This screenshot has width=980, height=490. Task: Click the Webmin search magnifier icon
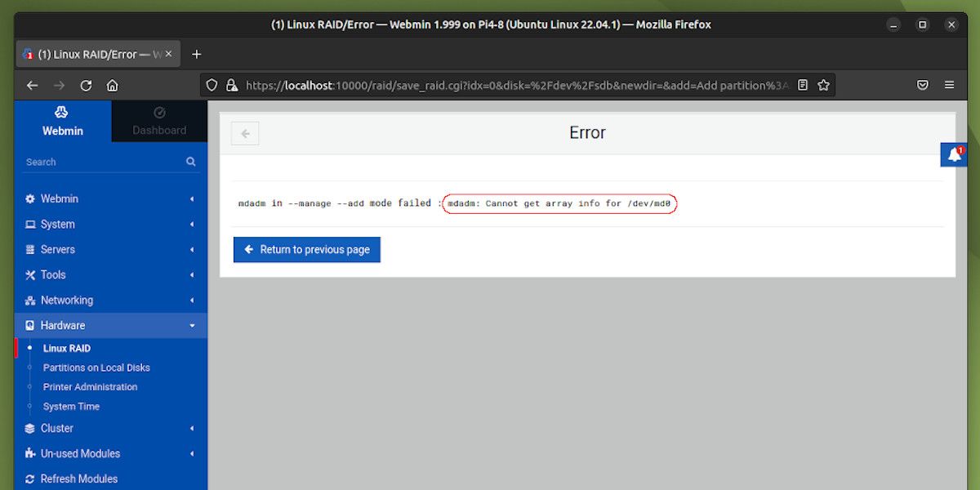pyautogui.click(x=189, y=162)
